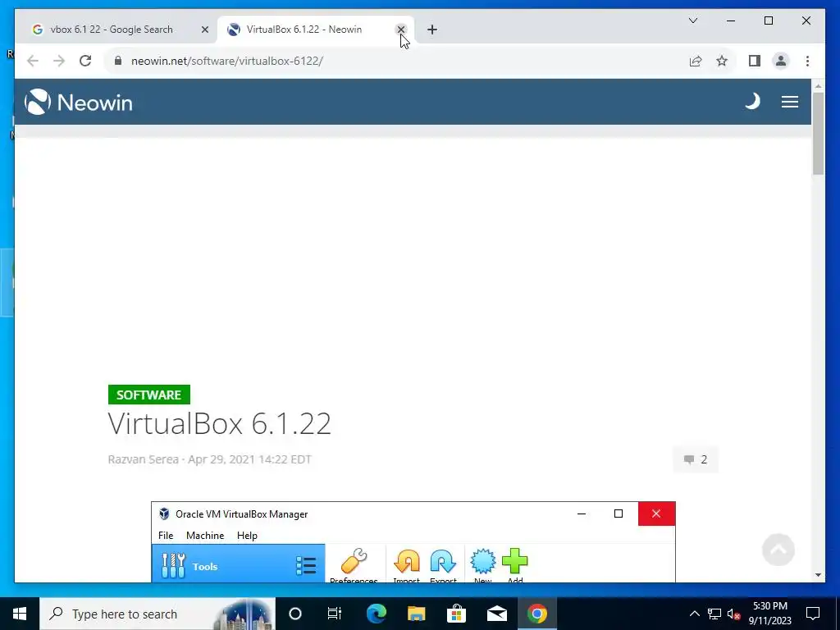The image size is (840, 630).
Task: Open the clock showing 5:30 PM
Action: 769,614
